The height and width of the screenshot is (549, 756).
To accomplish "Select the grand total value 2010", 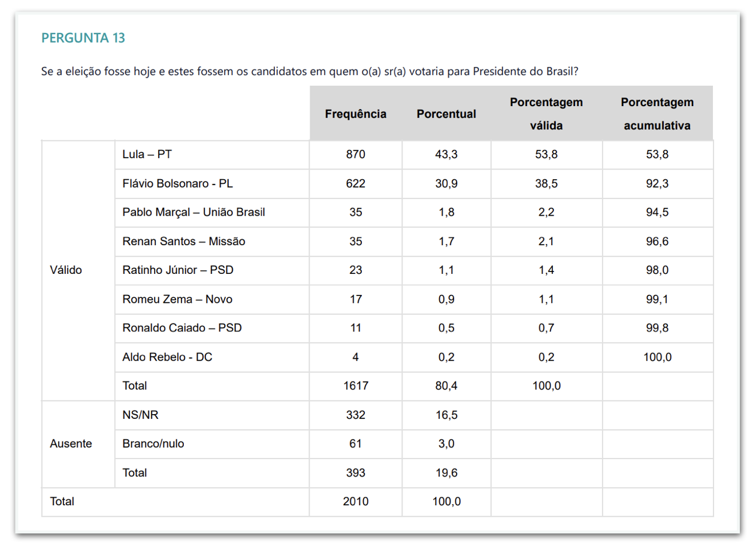I will [355, 502].
